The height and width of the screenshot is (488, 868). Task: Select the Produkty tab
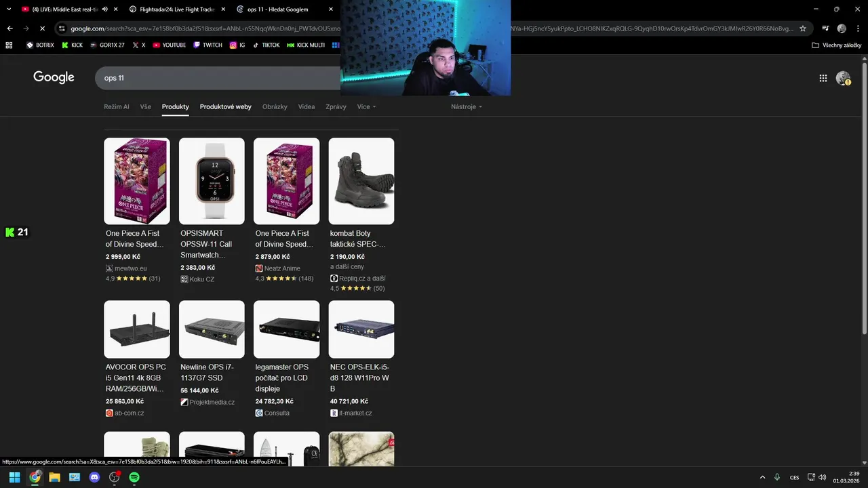click(176, 107)
